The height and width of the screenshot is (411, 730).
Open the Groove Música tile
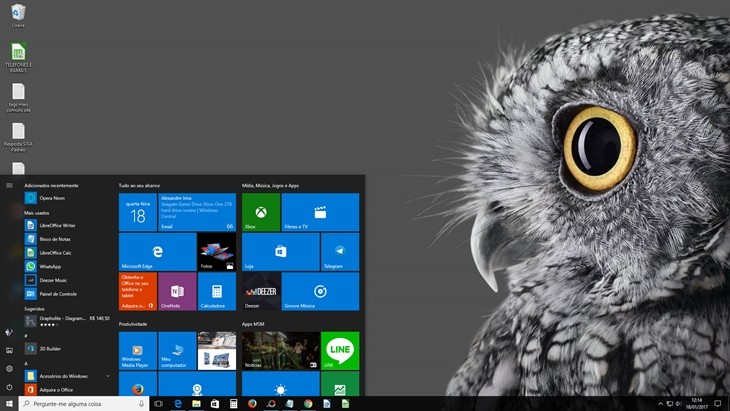[x=320, y=291]
